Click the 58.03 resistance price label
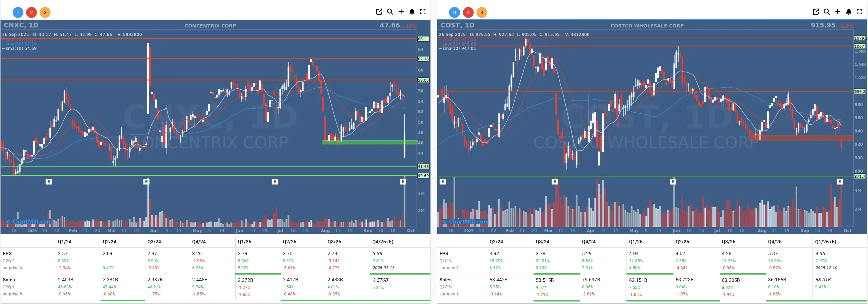 [x=423, y=80]
